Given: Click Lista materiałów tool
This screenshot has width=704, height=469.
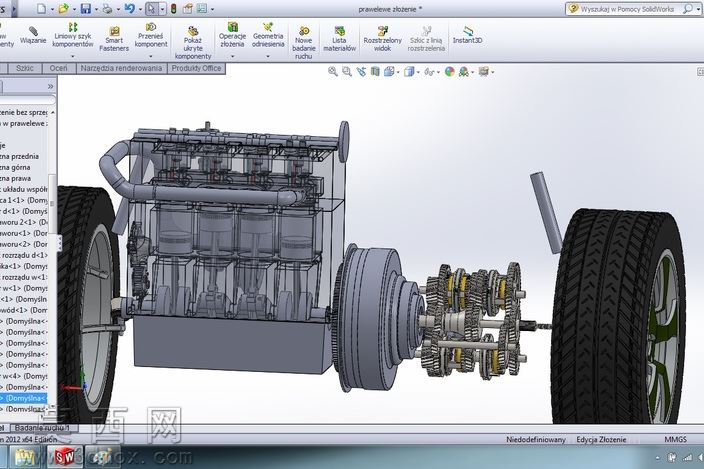Looking at the screenshot, I should pos(339,39).
